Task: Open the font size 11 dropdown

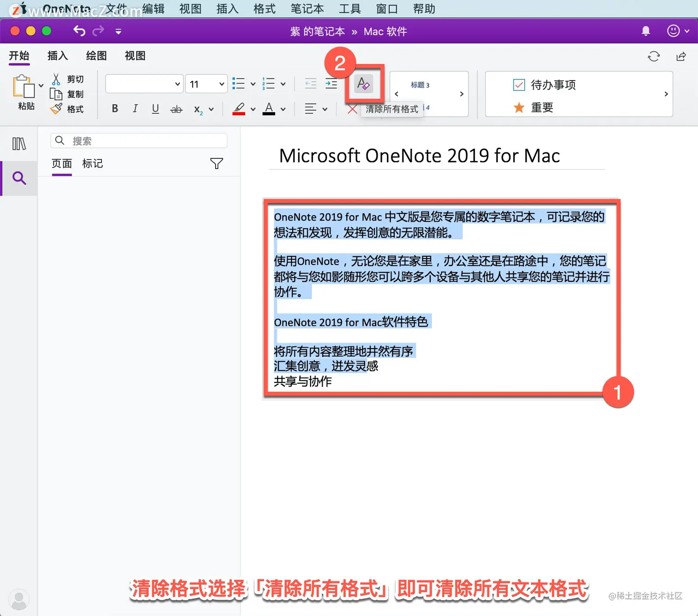Action: click(x=206, y=84)
